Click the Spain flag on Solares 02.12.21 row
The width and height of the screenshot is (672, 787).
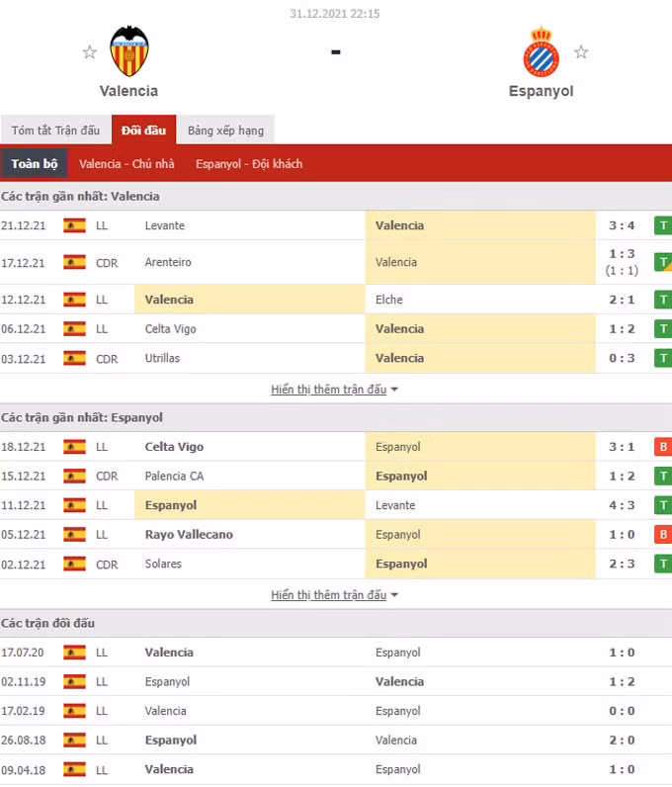[x=74, y=564]
